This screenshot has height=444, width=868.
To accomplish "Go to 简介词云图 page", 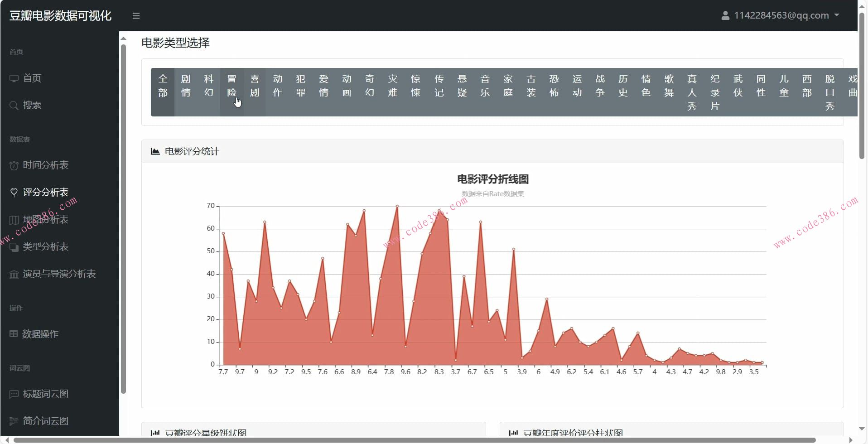I will coord(46,421).
